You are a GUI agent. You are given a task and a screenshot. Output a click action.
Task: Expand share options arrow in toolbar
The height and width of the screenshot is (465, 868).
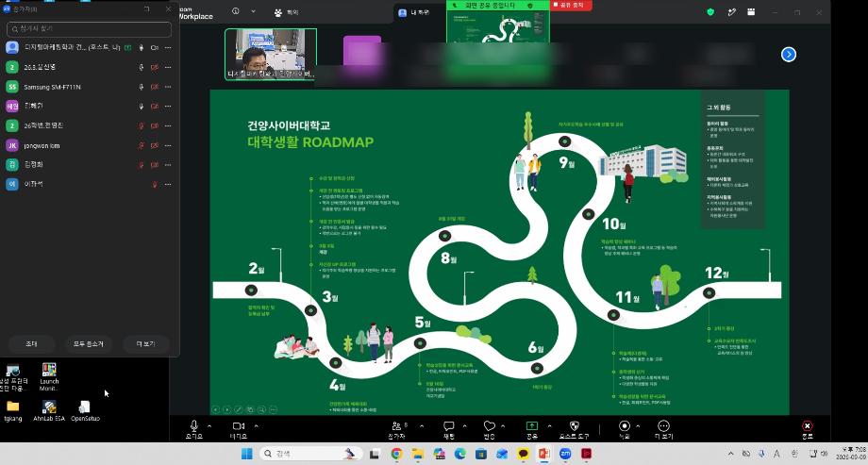click(549, 426)
